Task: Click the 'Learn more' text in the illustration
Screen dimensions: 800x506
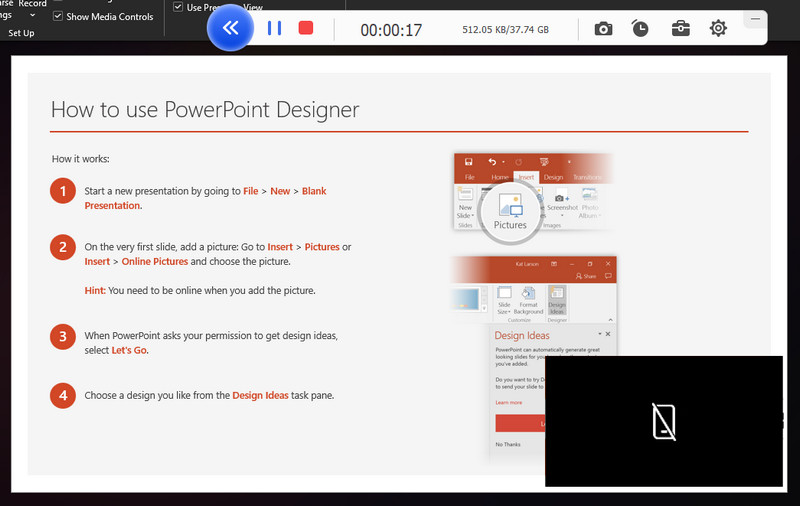Action: (509, 402)
